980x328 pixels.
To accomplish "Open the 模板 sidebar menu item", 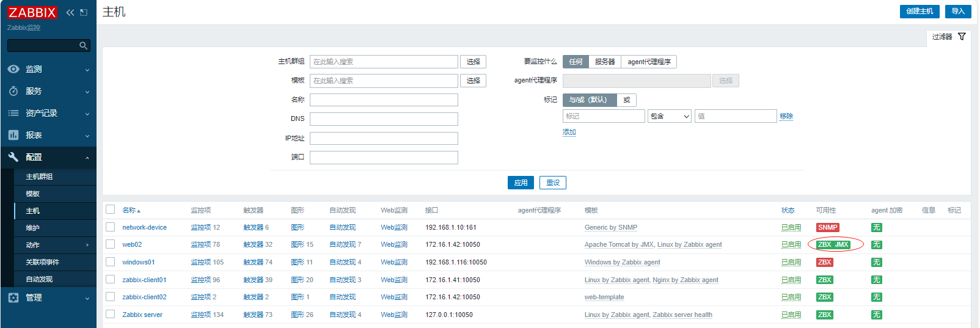I will (x=33, y=194).
